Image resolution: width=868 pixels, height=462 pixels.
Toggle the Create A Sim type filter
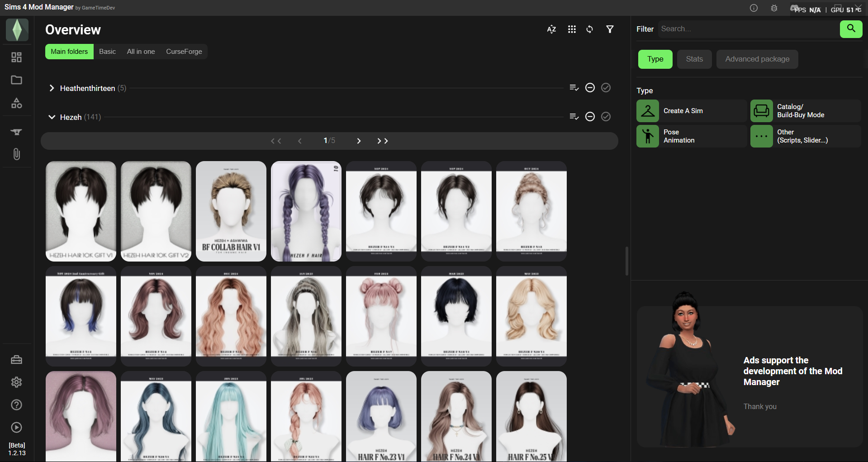click(692, 111)
